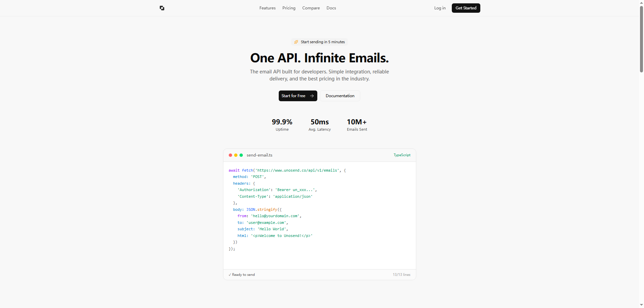Click the Start for Free button
The image size is (644, 308).
coord(298,96)
